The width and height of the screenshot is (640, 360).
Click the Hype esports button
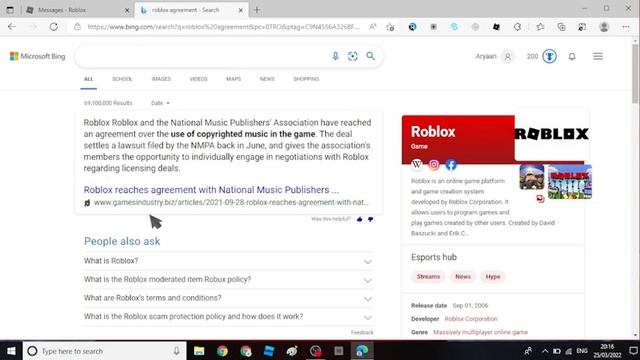tap(493, 276)
